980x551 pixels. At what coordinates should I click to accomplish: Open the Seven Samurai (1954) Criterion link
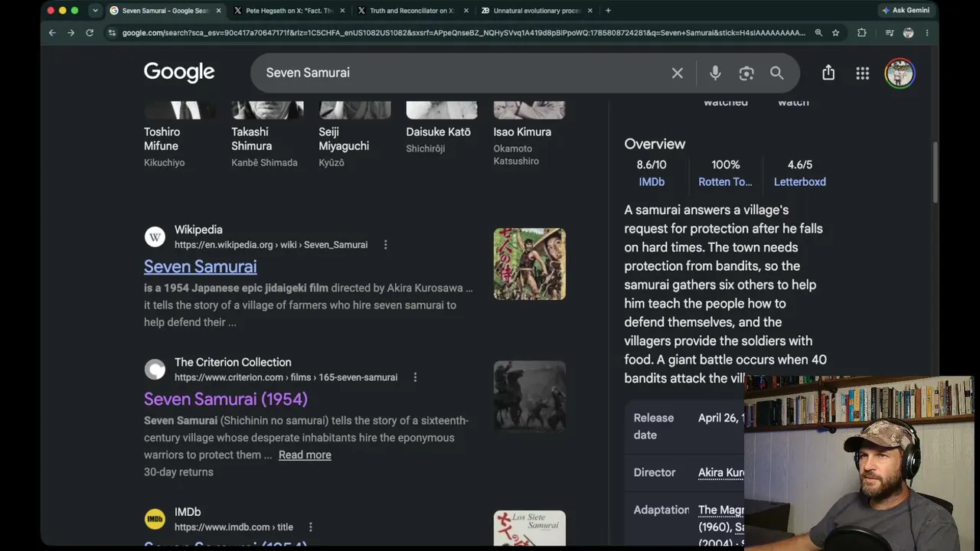click(x=226, y=399)
